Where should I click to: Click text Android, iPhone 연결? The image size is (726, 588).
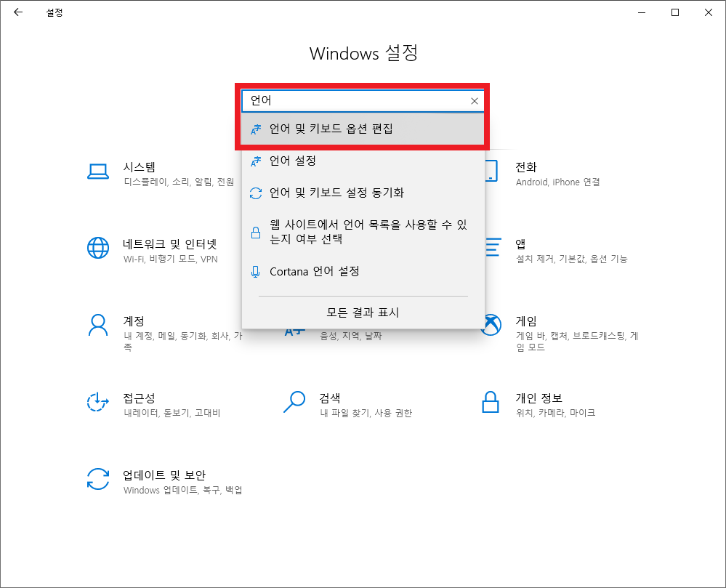pos(558,182)
